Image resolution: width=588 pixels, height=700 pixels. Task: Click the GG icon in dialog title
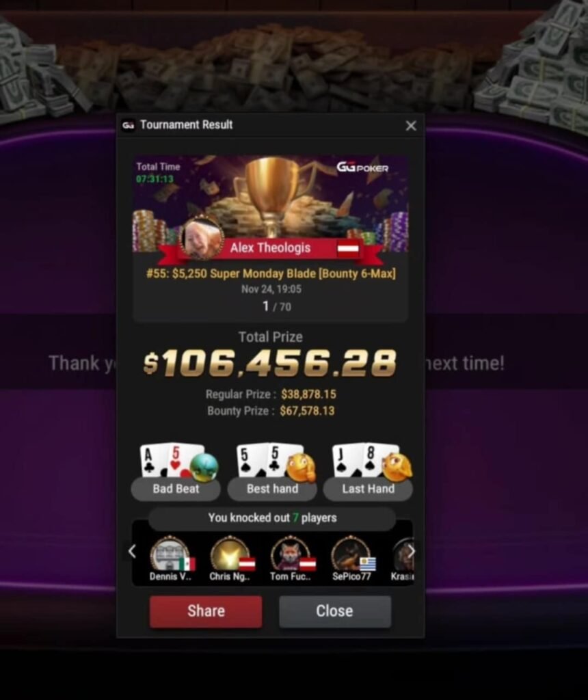pos(128,126)
